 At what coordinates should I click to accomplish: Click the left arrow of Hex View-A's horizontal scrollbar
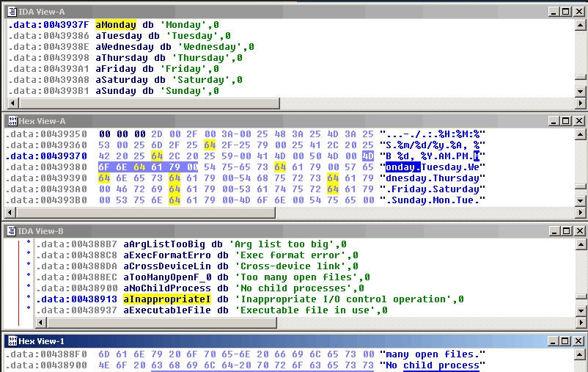point(11,213)
